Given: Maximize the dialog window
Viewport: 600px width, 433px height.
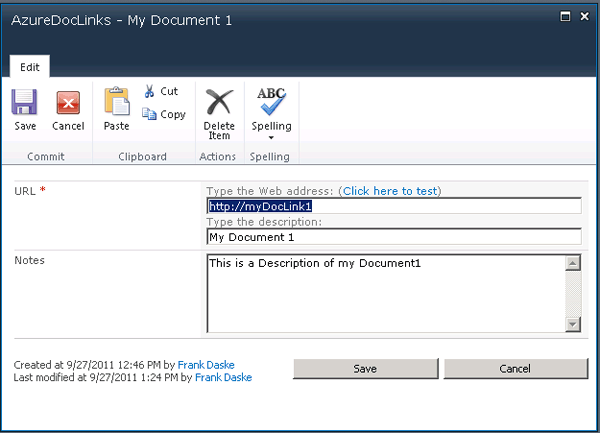Looking at the screenshot, I should [x=567, y=17].
